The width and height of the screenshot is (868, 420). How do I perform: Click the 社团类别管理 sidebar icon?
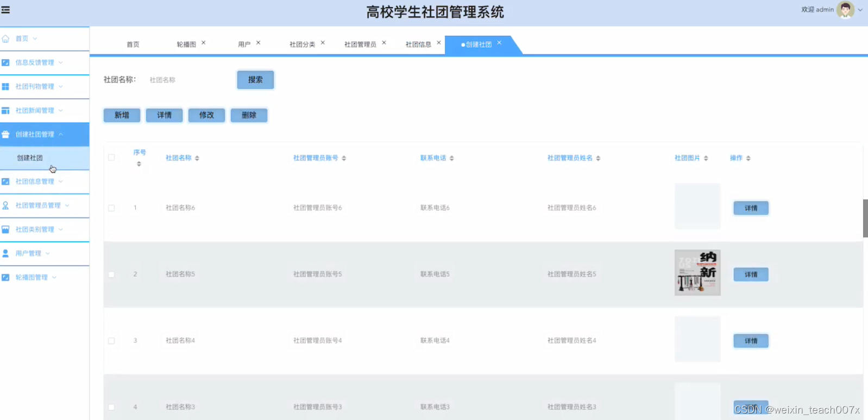(5, 229)
